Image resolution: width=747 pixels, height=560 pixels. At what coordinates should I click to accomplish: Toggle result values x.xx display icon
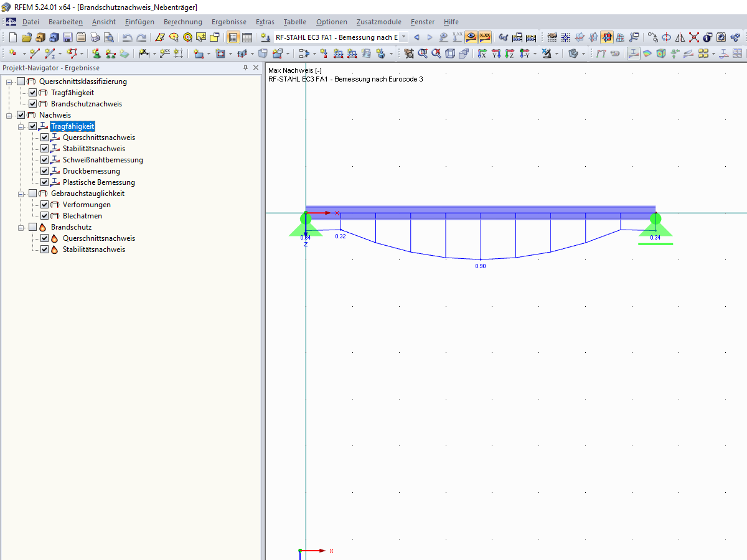pyautogui.click(x=485, y=37)
